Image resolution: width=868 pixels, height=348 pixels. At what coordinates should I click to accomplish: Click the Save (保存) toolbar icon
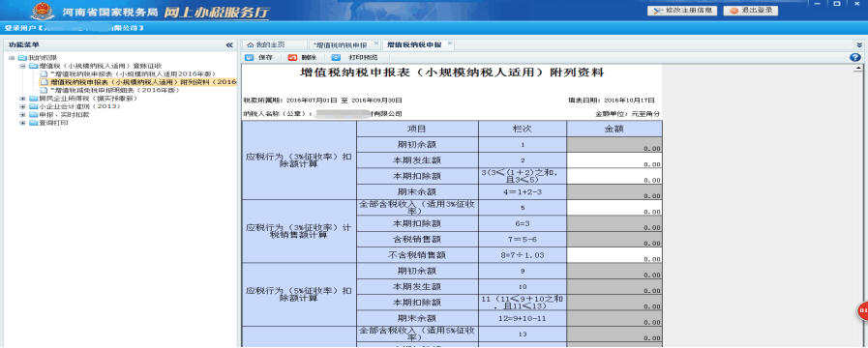[x=249, y=57]
